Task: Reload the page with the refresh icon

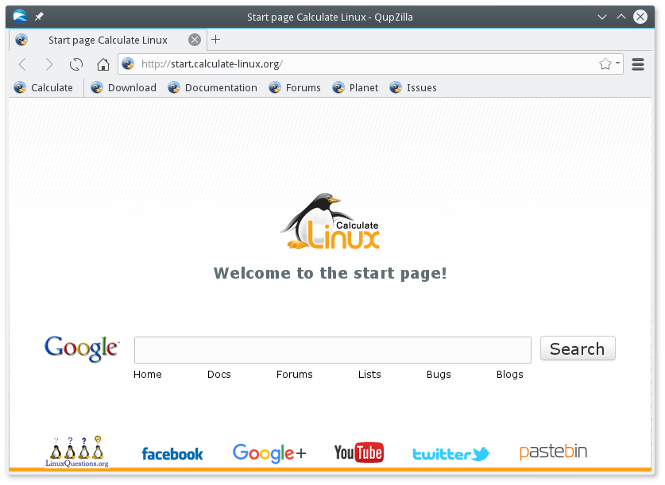Action: tap(76, 64)
